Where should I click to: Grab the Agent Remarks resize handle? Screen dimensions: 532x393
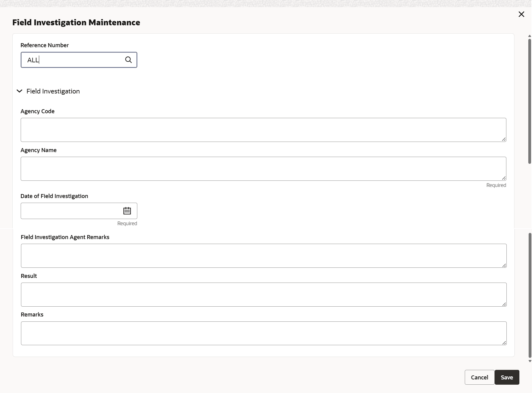point(504,265)
